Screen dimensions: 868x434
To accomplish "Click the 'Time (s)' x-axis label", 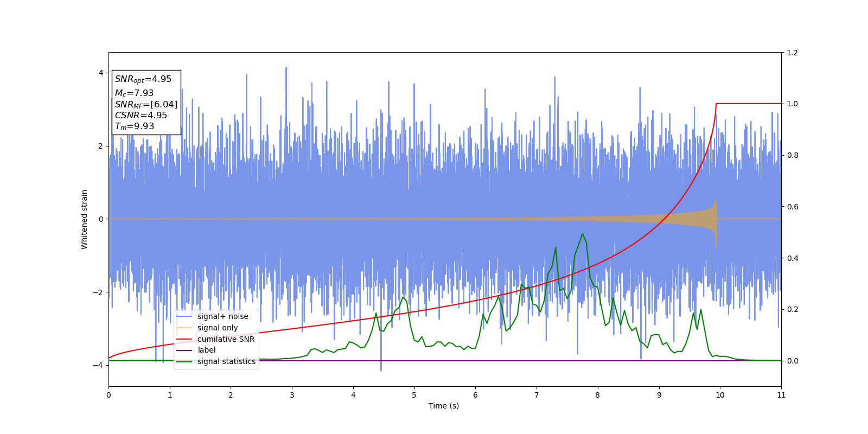I will (x=444, y=406).
